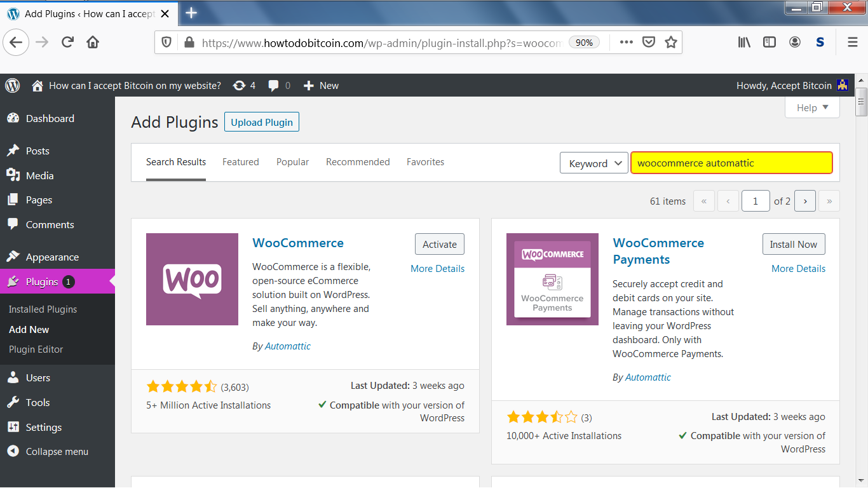Open the WooCommerce Payments title link

pyautogui.click(x=658, y=251)
